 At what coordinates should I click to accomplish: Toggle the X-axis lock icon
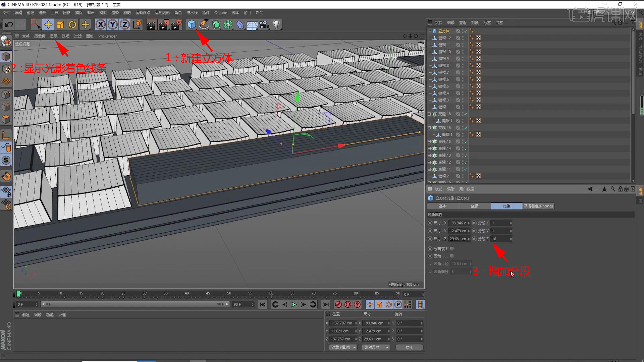coord(101,24)
